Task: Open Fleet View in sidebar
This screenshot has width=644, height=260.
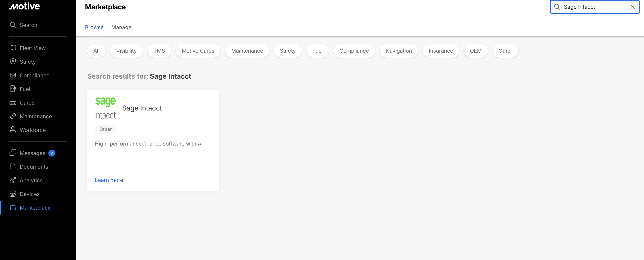Action: [x=32, y=48]
